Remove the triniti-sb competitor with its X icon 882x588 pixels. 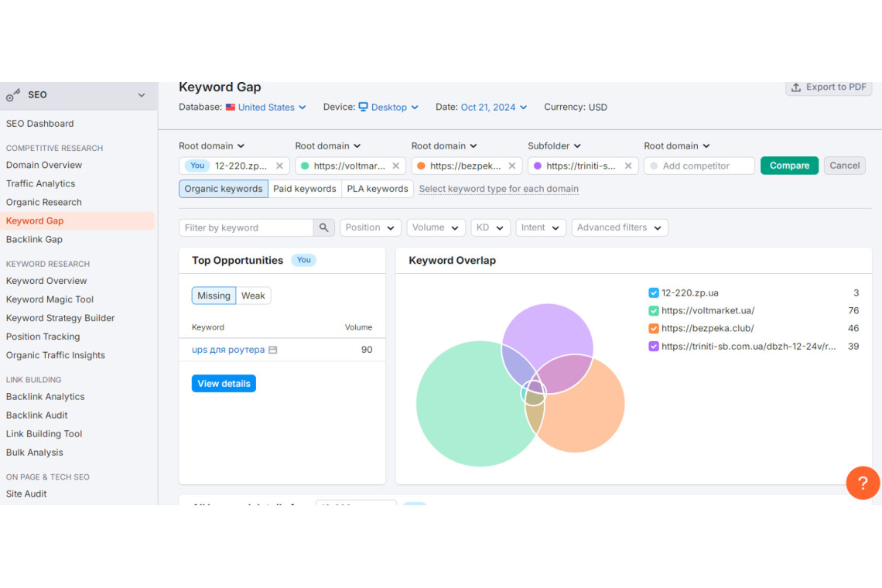tap(628, 166)
